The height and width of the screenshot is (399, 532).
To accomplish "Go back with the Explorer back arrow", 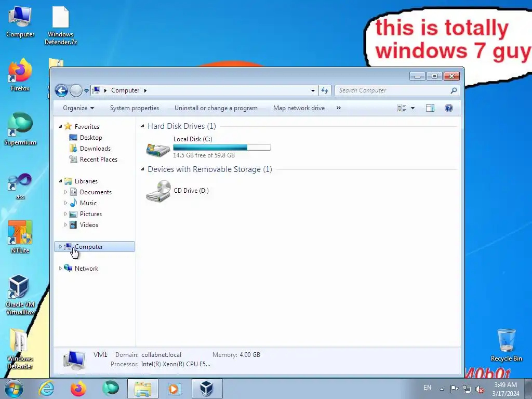I will [61, 90].
